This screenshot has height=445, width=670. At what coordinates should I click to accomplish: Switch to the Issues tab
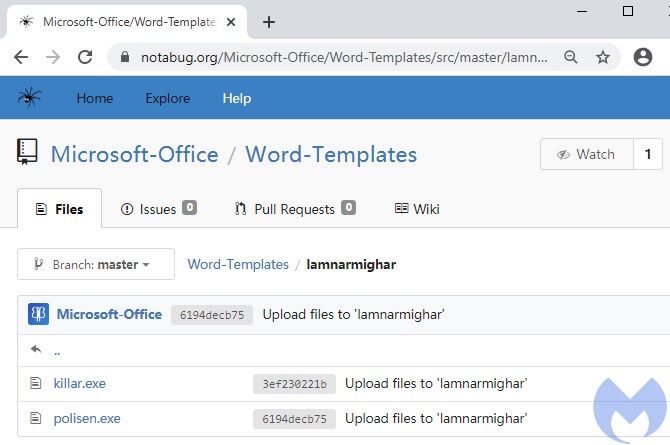tap(158, 209)
